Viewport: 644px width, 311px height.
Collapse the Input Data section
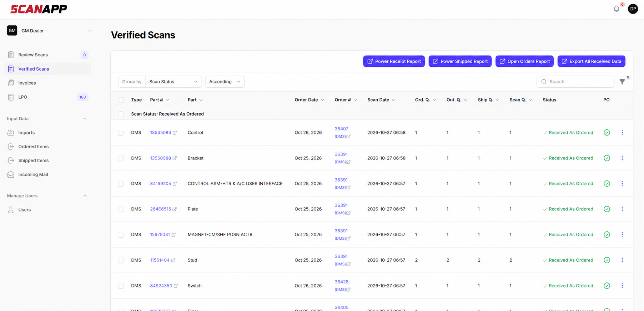pos(85,119)
